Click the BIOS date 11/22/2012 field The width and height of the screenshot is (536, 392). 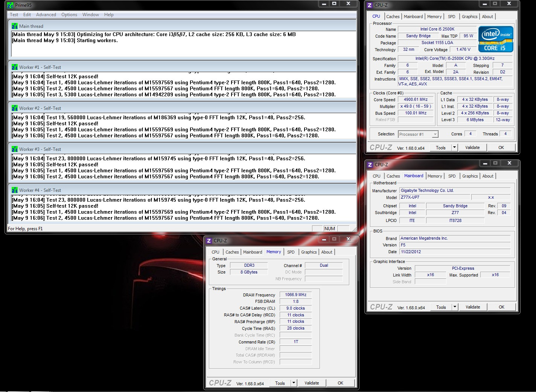(455, 252)
